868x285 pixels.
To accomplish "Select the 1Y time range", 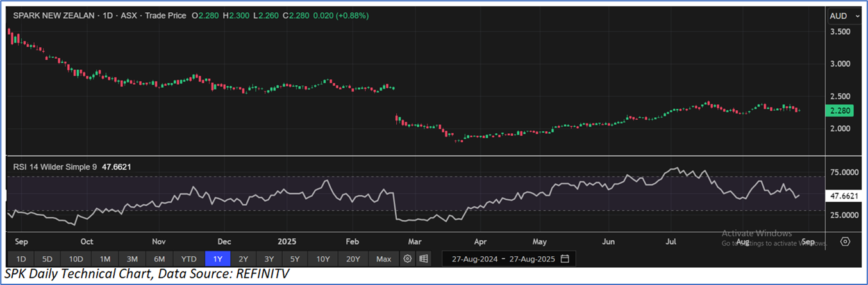I will coord(216,259).
